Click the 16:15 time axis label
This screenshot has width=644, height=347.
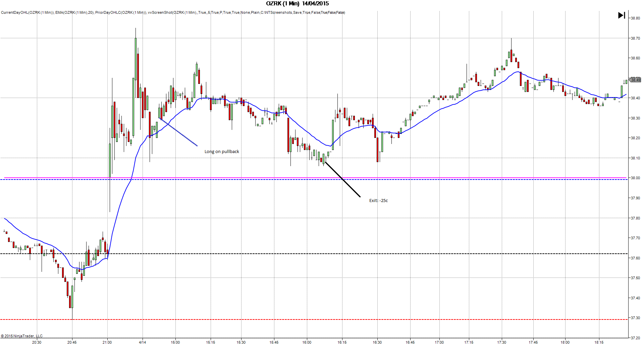coord(342,342)
